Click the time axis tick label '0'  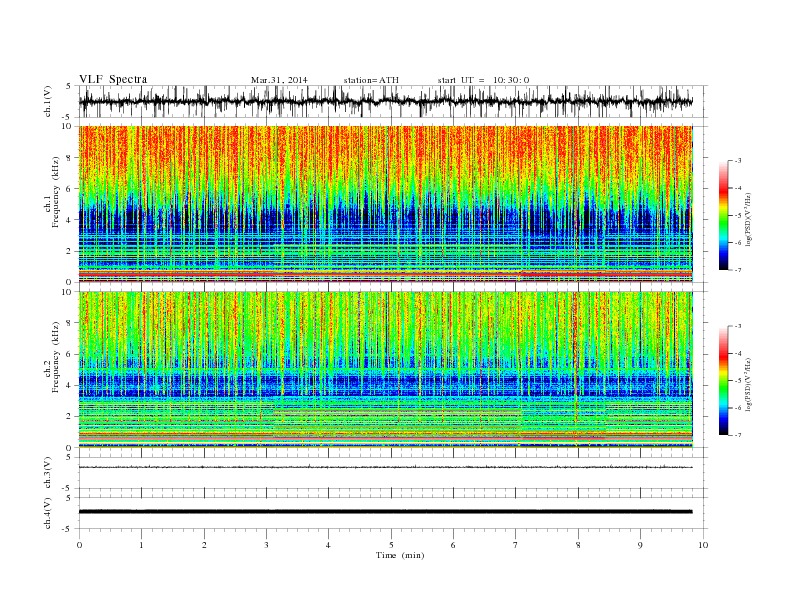click(79, 545)
